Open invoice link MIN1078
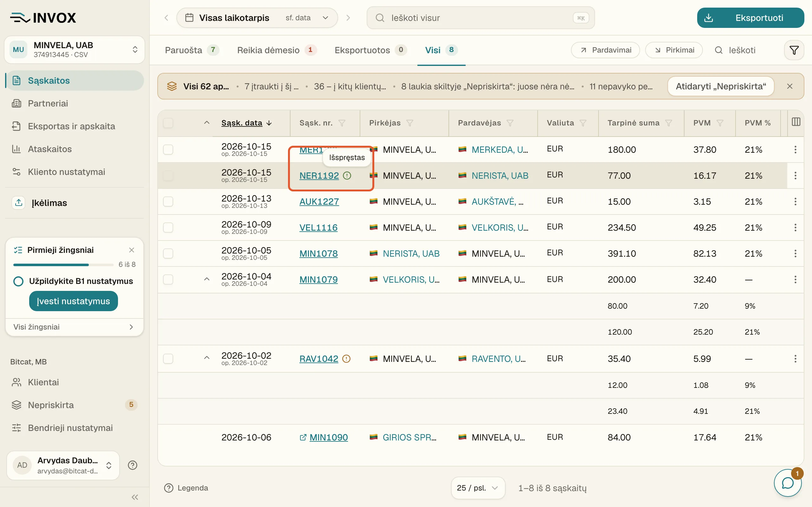 point(318,253)
